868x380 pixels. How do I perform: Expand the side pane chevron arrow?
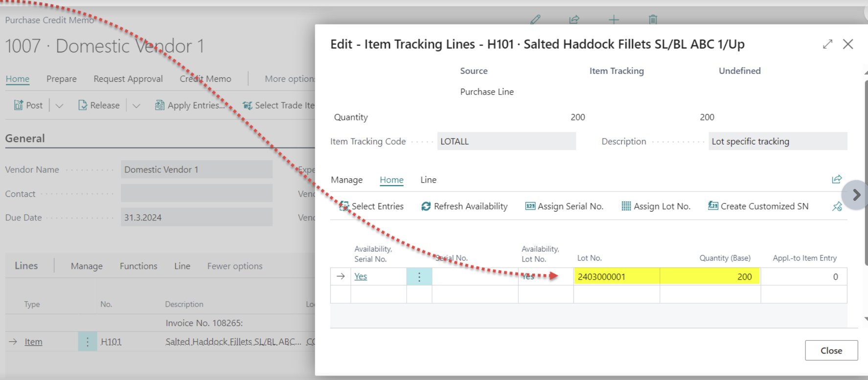tap(856, 195)
